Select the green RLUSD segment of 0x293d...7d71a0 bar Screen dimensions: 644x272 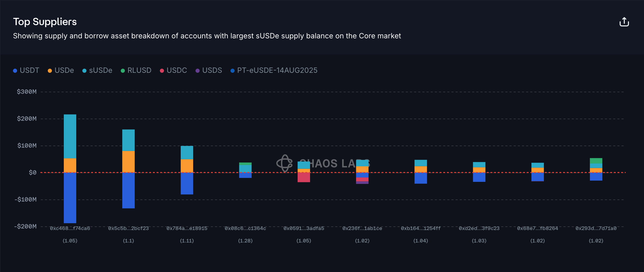(596, 161)
